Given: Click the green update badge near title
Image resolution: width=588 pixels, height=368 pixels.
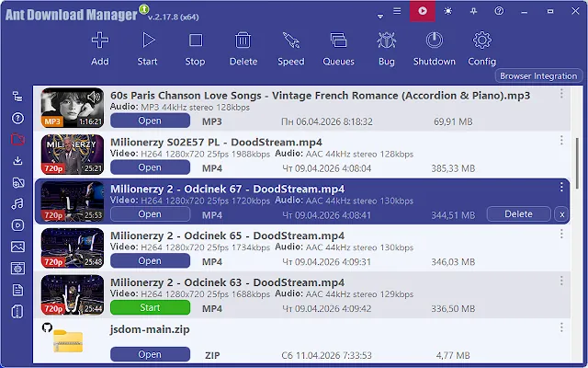Looking at the screenshot, I should (x=144, y=9).
